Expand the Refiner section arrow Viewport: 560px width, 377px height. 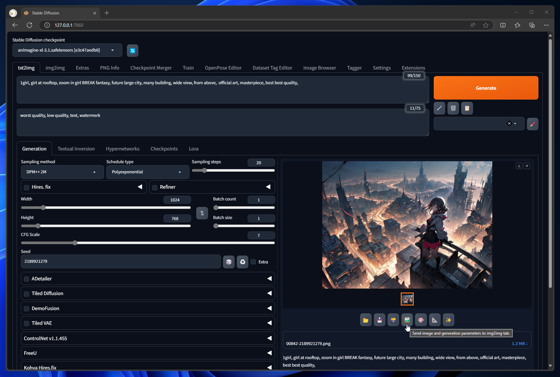coord(268,187)
